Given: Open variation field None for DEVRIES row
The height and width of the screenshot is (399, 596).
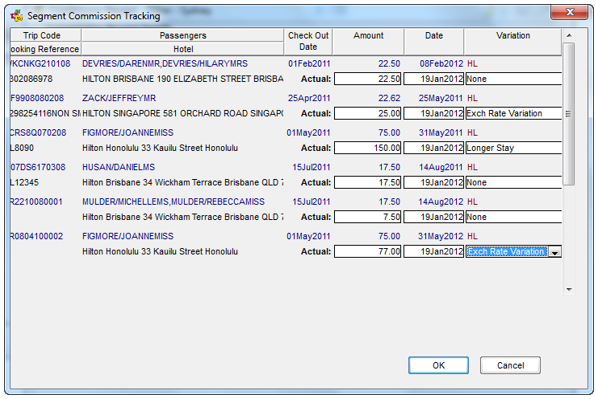Looking at the screenshot, I should (514, 79).
